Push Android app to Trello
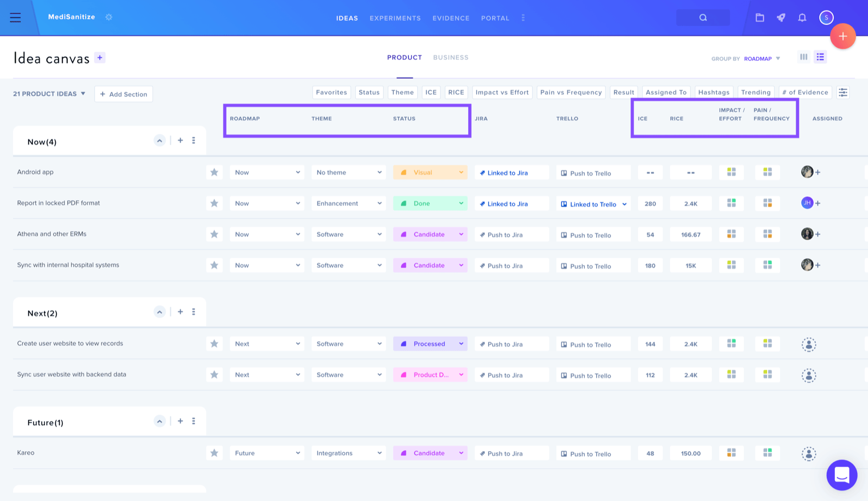The height and width of the screenshot is (501, 868). 593,173
